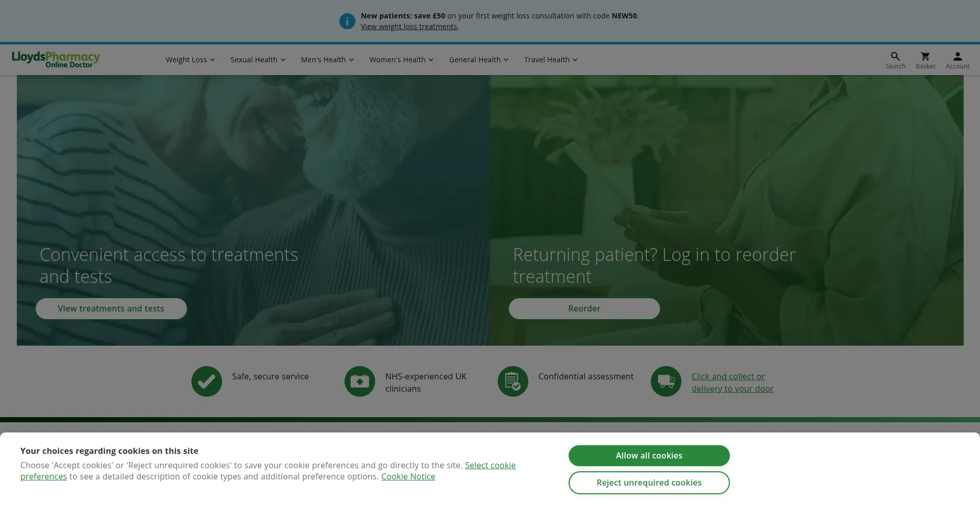This screenshot has width=980, height=507.
Task: Expand the Travel Health chevron
Action: (x=575, y=60)
